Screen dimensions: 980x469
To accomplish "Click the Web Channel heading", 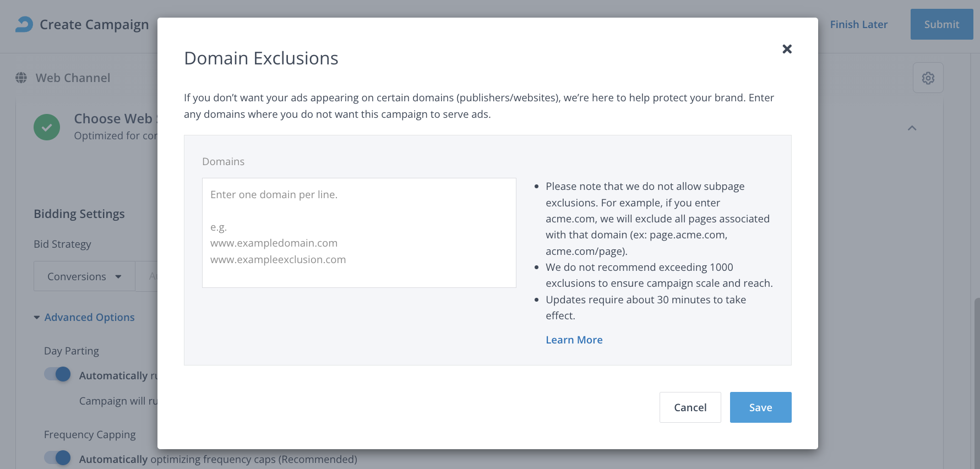I will (73, 78).
